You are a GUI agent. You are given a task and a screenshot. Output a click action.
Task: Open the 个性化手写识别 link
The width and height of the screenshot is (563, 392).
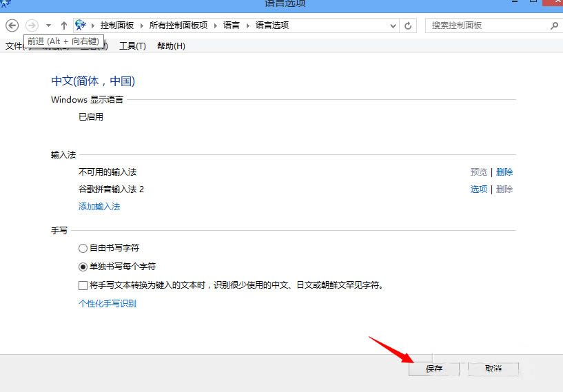(108, 304)
